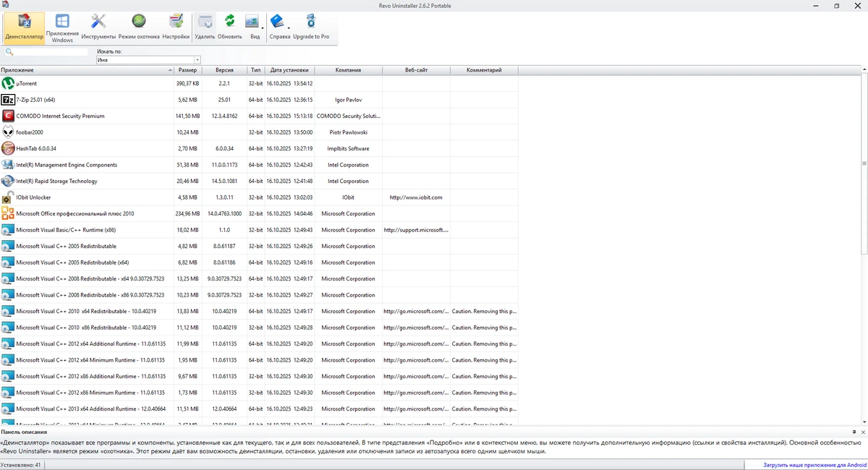Select Visual C++ 2013 x64 Additional Runtime row
Image resolution: width=868 pixels, height=470 pixels.
point(259,409)
